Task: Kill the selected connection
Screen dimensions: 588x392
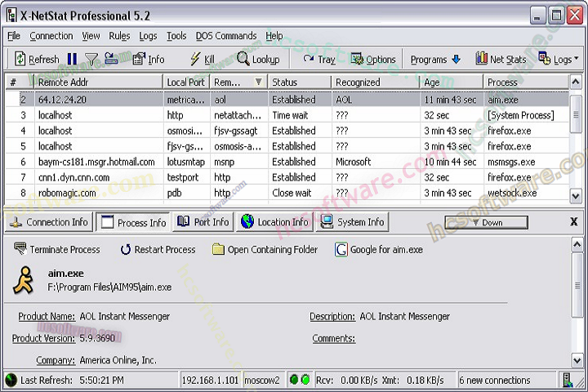Action: click(x=203, y=59)
